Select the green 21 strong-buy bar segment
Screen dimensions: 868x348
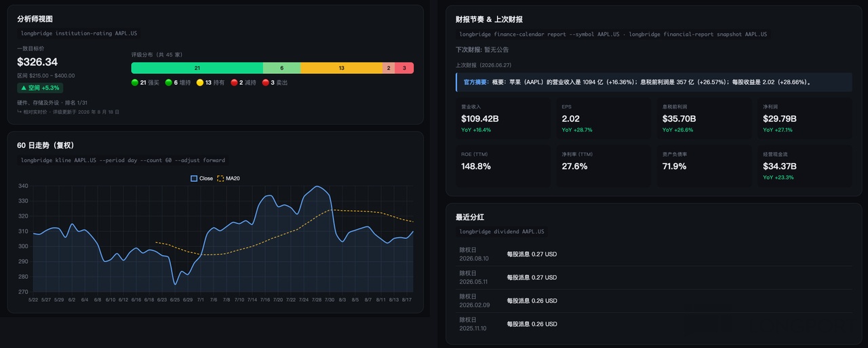click(x=197, y=68)
